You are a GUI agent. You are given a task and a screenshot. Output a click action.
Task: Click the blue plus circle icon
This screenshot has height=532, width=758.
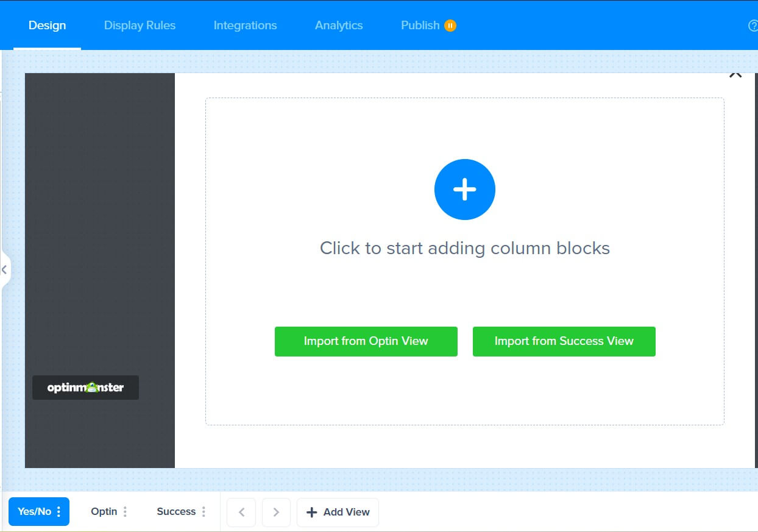pyautogui.click(x=464, y=190)
